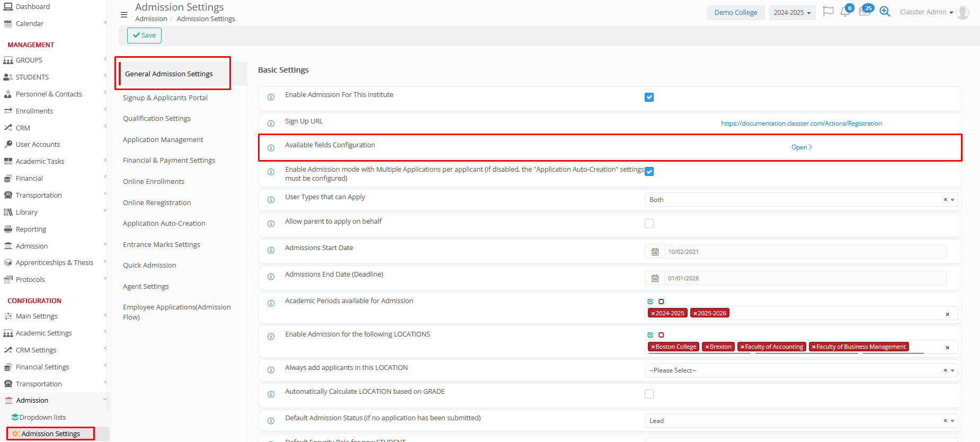Screen dimensions: 980x442
Task: Click select-all icon for Academic Periods
Action: pyautogui.click(x=651, y=302)
